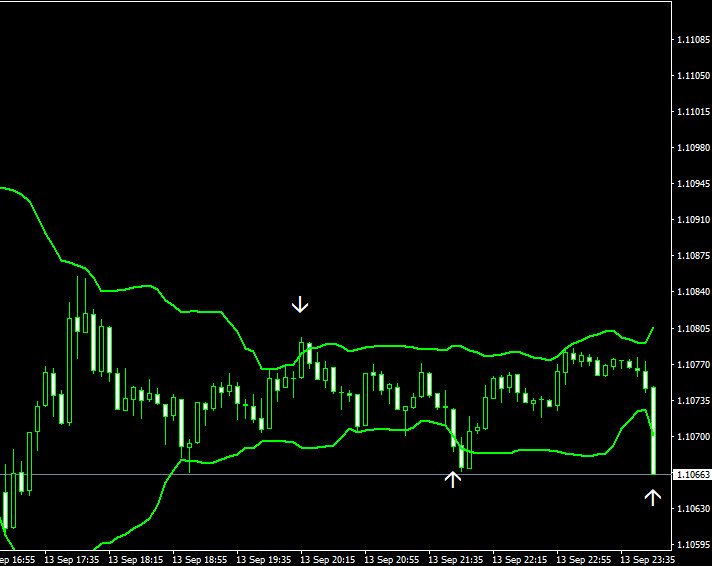Click the 1.10875 price scale label

(x=693, y=256)
